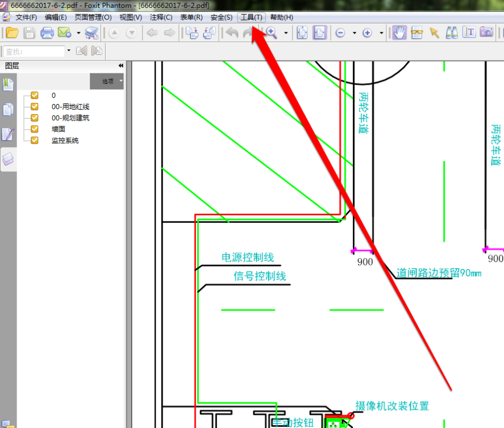Open the 注释(C) menu

pyautogui.click(x=161, y=18)
